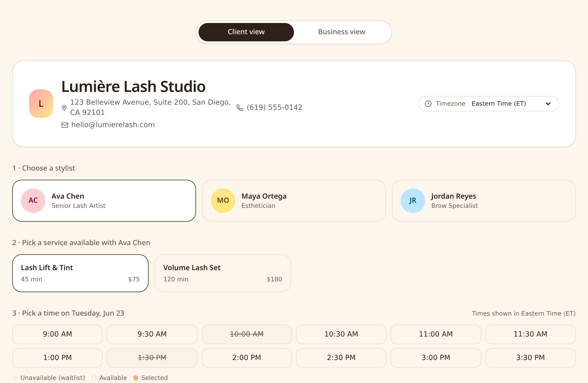Pick the 11:30 AM time slot

531,334
